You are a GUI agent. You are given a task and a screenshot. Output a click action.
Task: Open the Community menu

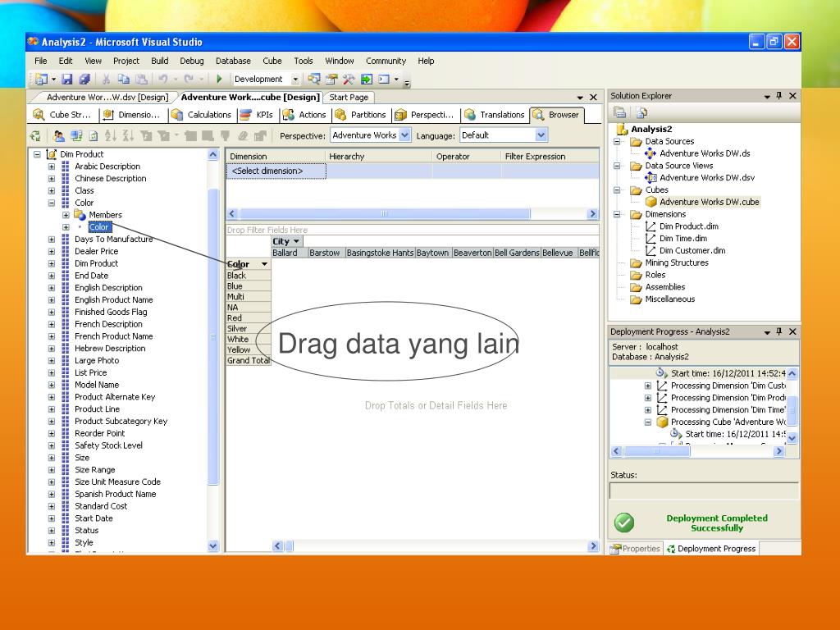pyautogui.click(x=386, y=61)
